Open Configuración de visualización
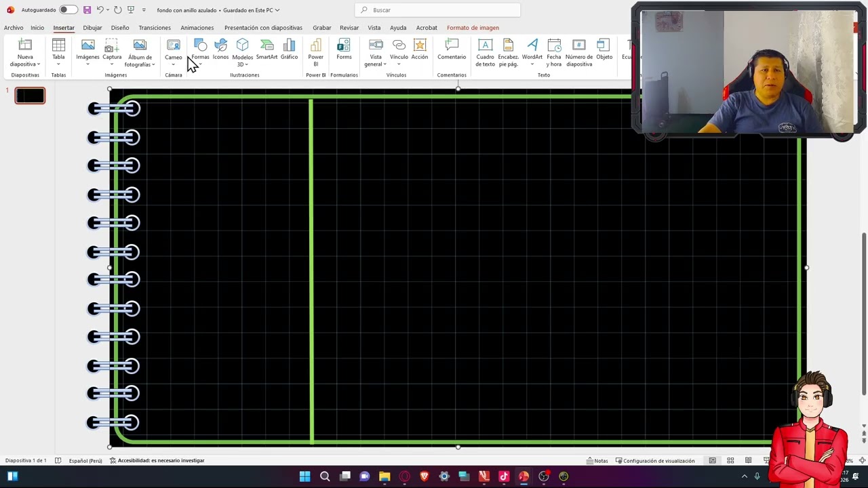This screenshot has height=488, width=868. 655,461
